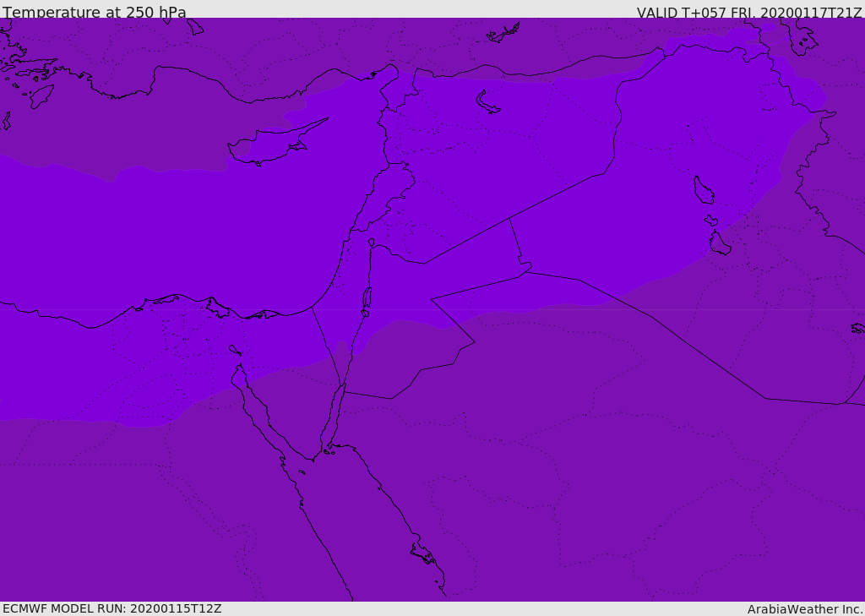865x616 pixels.
Task: Click the Sea of Galilee lake outline
Action: click(372, 243)
